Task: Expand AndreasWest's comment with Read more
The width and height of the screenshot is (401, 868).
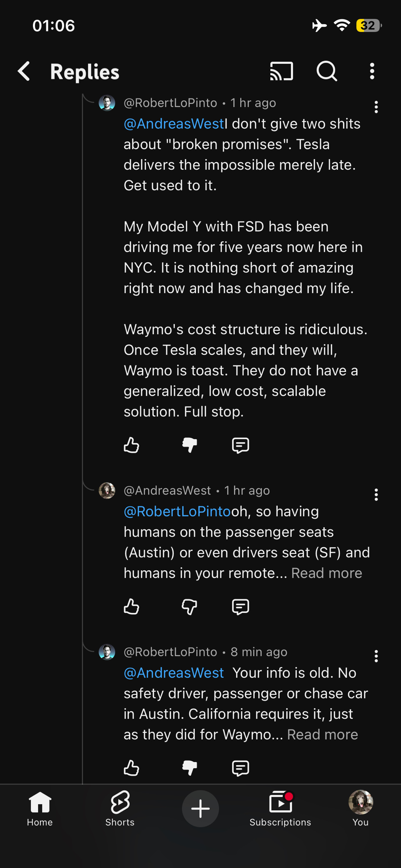Action: tap(326, 573)
